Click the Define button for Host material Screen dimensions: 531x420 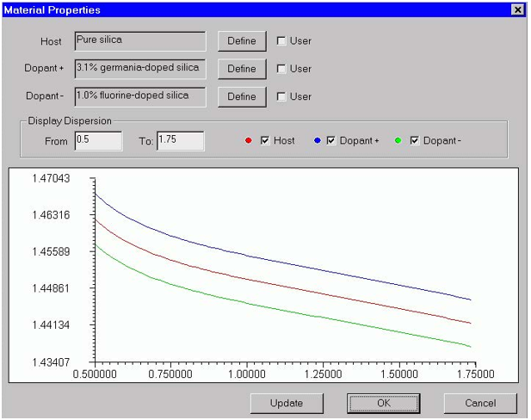242,41
